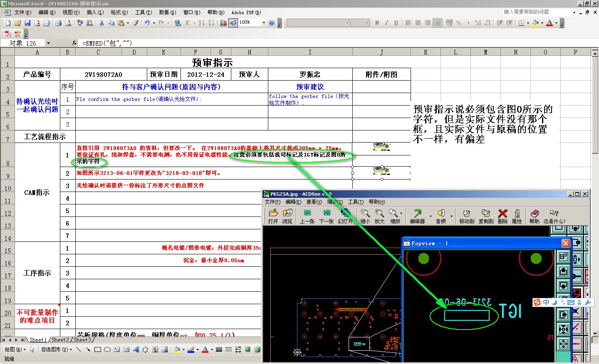Open the Chart Wizard icon
599x364 pixels.
click(223, 23)
